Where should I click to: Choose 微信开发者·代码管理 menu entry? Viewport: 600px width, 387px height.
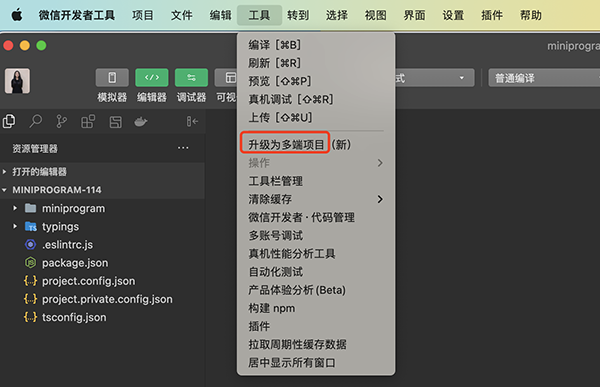click(x=316, y=217)
